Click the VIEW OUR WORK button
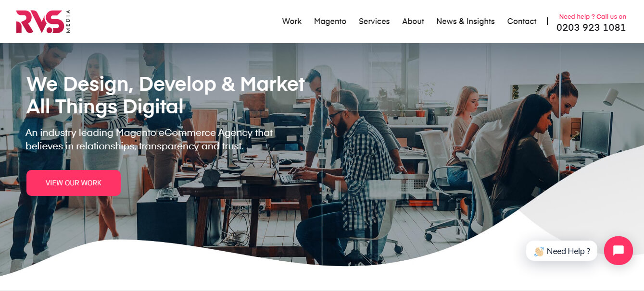Viewport: 644px width, 291px height. (74, 183)
